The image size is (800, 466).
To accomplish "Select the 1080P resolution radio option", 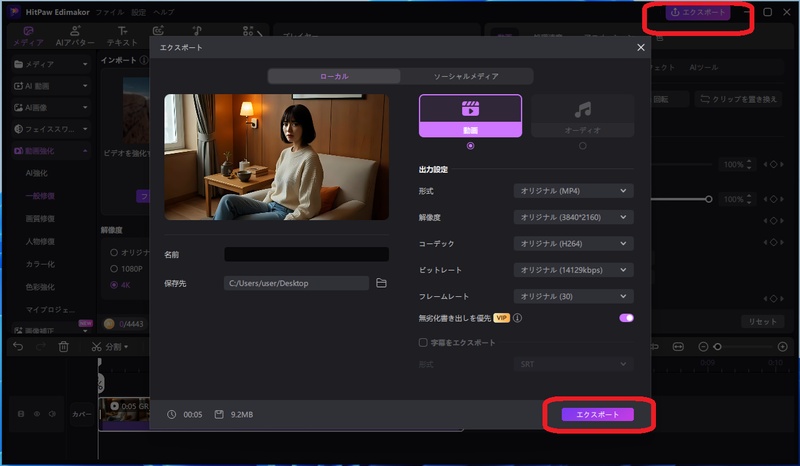I will 114,268.
